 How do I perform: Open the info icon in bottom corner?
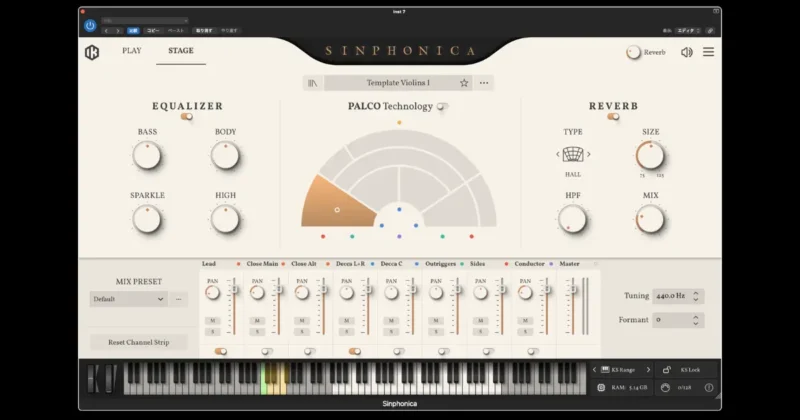pyautogui.click(x=709, y=388)
